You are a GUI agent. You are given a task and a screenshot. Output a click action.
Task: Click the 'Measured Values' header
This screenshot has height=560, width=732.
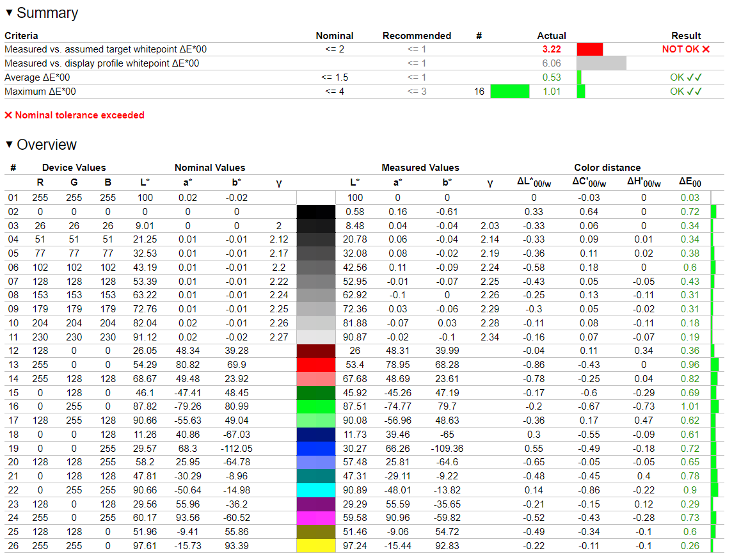tap(420, 167)
